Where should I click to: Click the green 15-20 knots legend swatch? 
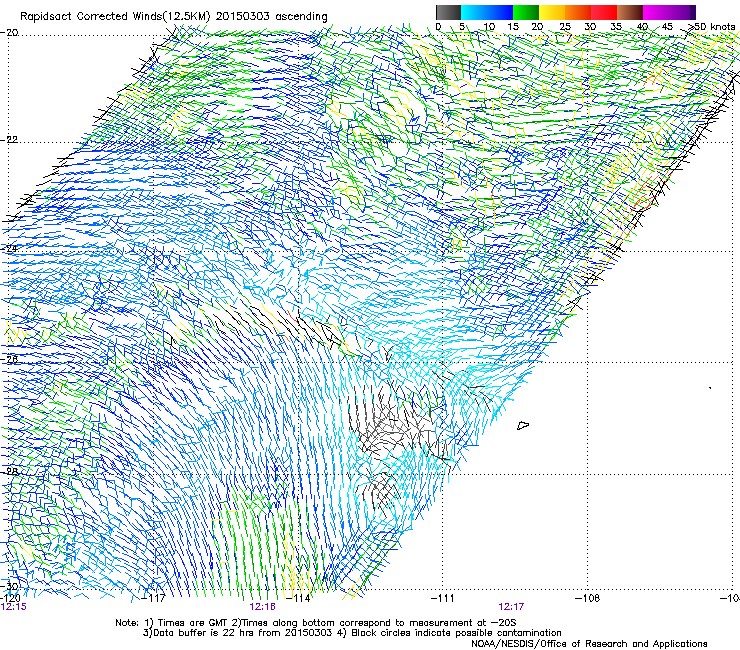(x=526, y=12)
